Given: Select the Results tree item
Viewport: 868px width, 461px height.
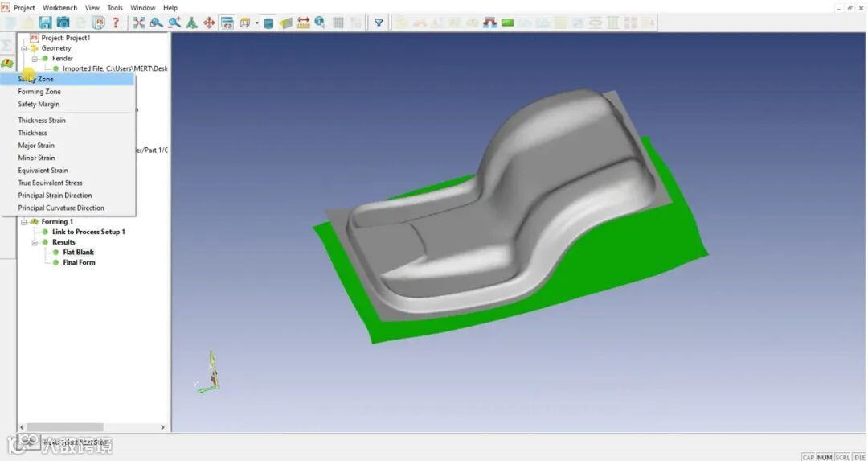Looking at the screenshot, I should click(x=63, y=242).
